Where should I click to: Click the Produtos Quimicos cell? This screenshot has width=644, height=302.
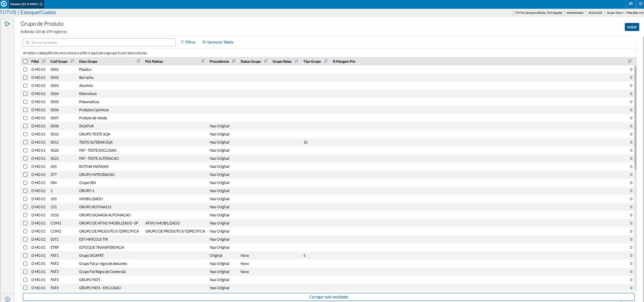coord(94,110)
